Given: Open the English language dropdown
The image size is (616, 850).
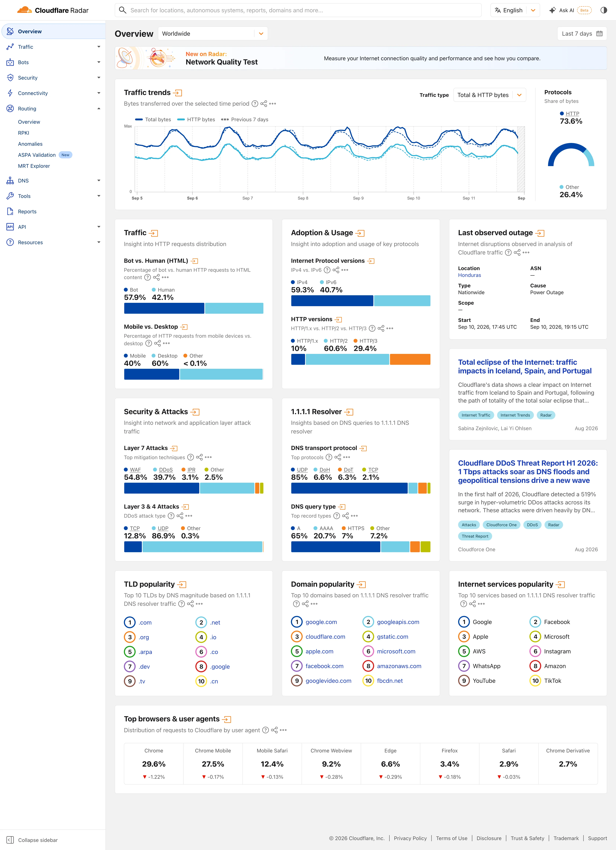Looking at the screenshot, I should tap(515, 10).
